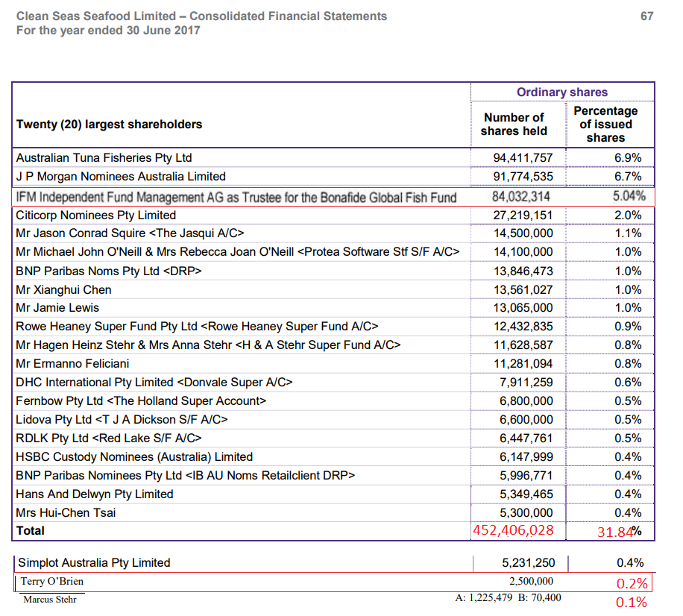Click the red total 452,406,028

[513, 530]
